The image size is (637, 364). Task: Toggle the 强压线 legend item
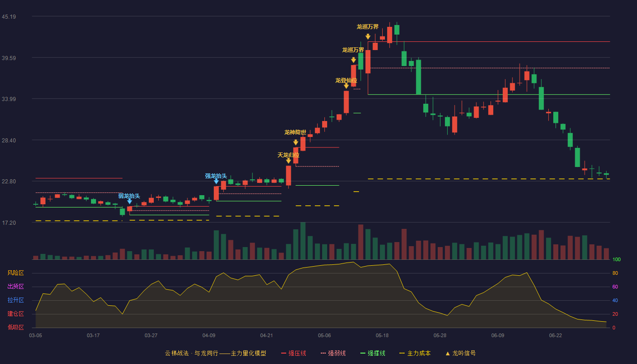pos(293,353)
